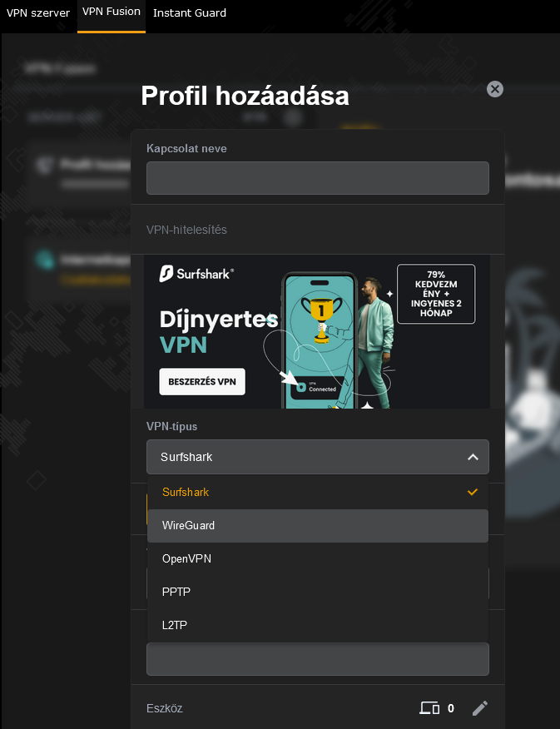Switch to the VPN szerver tab

(38, 13)
